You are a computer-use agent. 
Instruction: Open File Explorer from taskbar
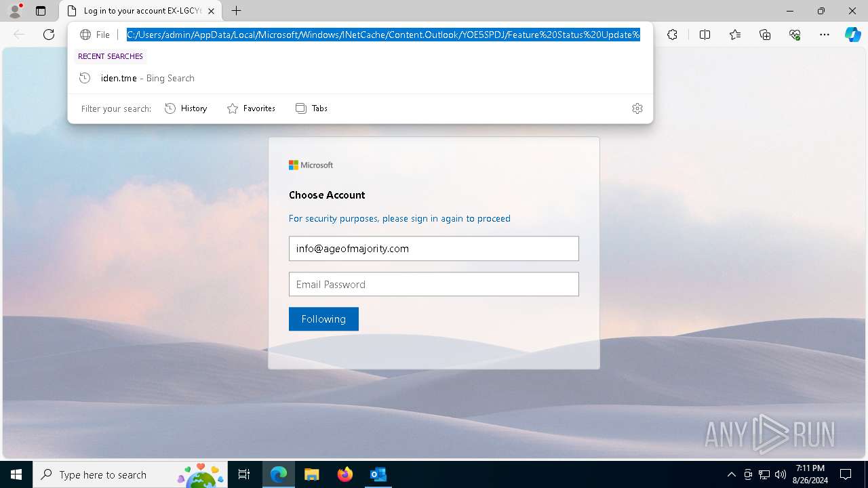pyautogui.click(x=311, y=474)
